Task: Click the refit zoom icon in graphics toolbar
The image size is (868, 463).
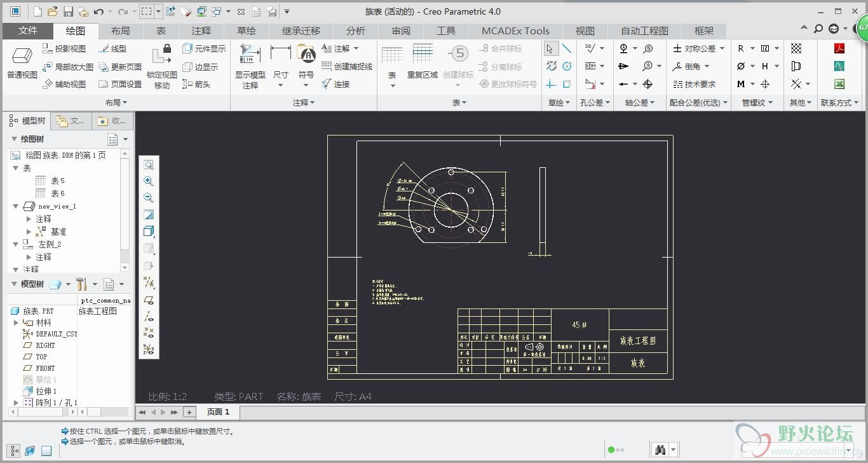Action: pyautogui.click(x=149, y=165)
